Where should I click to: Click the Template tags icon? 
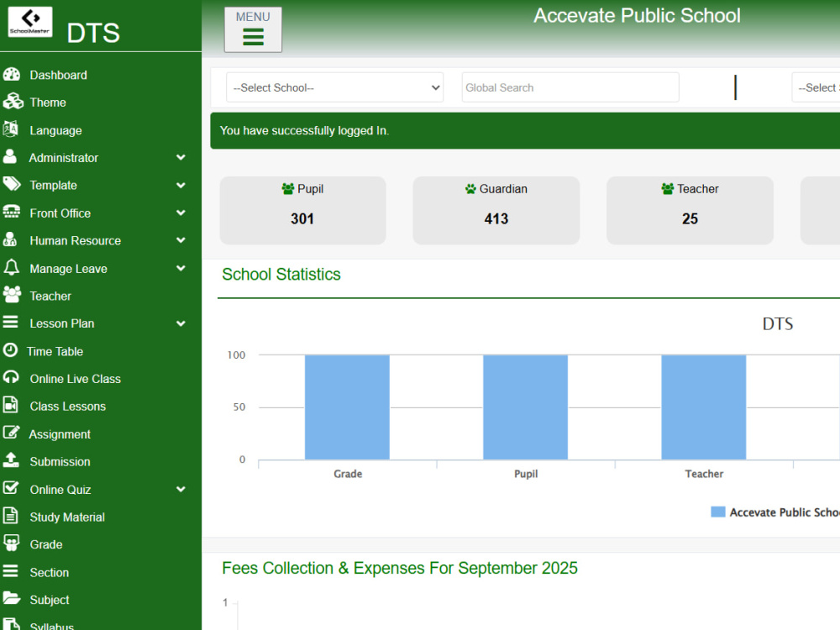coord(12,185)
